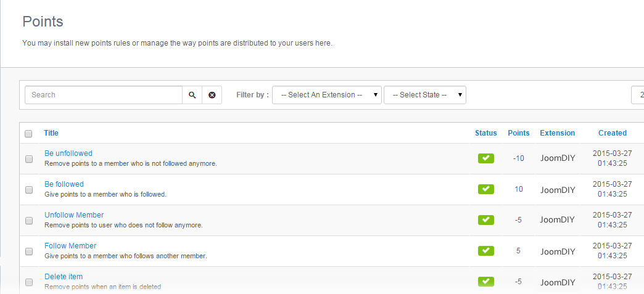Open the Be followed rule link

(x=64, y=184)
